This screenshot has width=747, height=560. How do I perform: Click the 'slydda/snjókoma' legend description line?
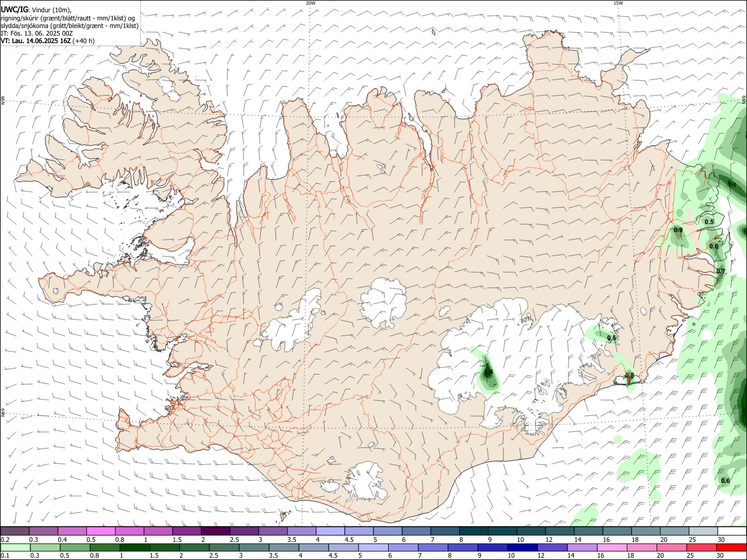(69, 26)
